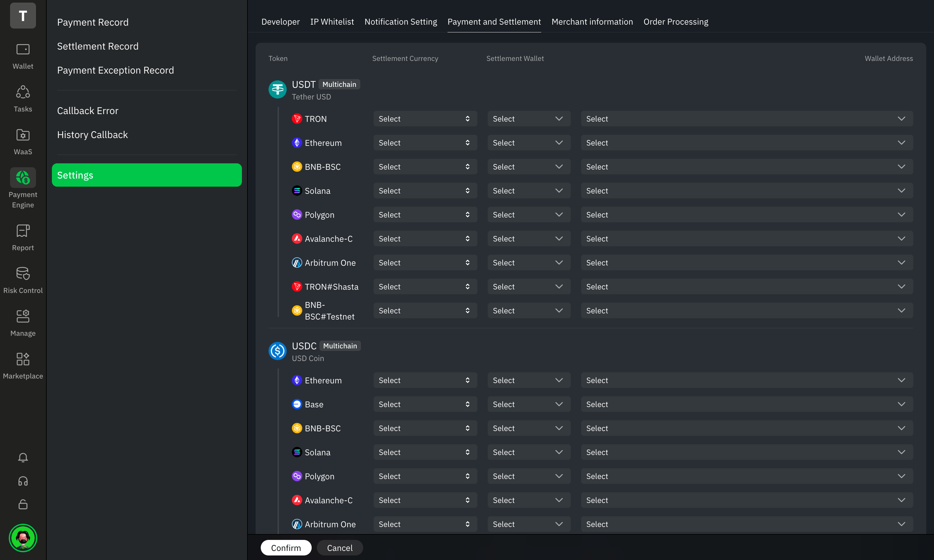This screenshot has width=934, height=560.
Task: Click the TRON network icon under USDT
Action: tap(297, 119)
